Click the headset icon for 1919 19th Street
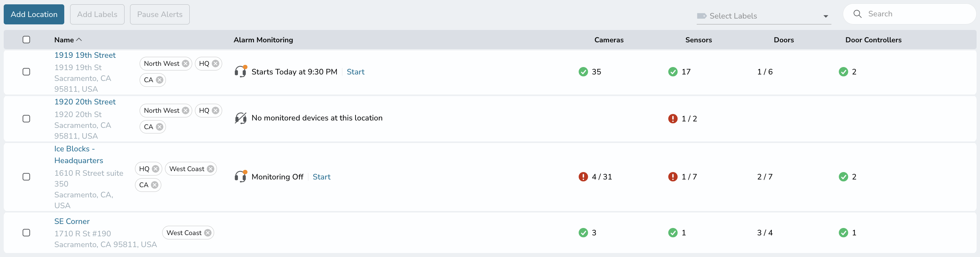 (x=240, y=71)
